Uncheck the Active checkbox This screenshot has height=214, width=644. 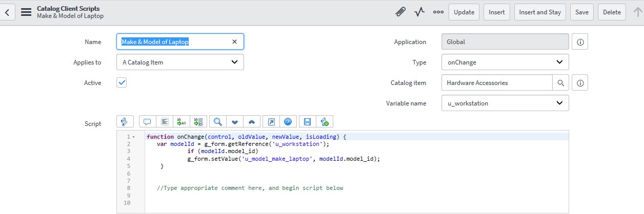[x=122, y=82]
